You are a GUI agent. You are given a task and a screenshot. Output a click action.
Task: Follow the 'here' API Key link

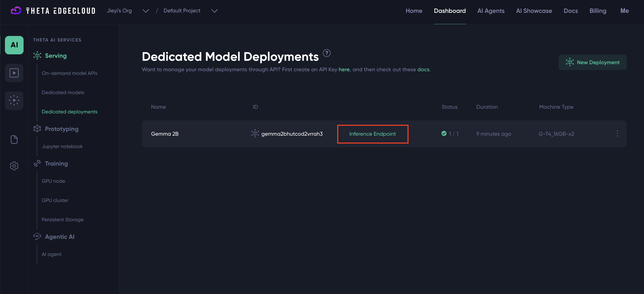(344, 70)
